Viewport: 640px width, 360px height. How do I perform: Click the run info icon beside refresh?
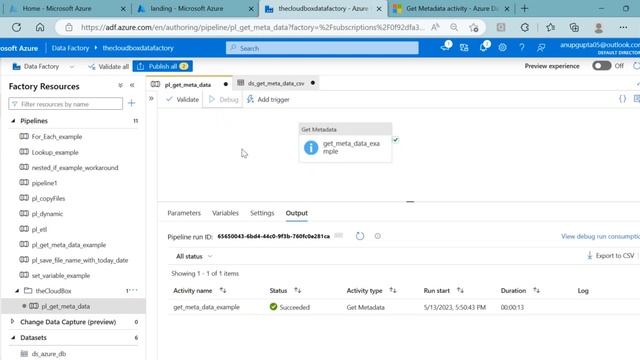(x=378, y=236)
